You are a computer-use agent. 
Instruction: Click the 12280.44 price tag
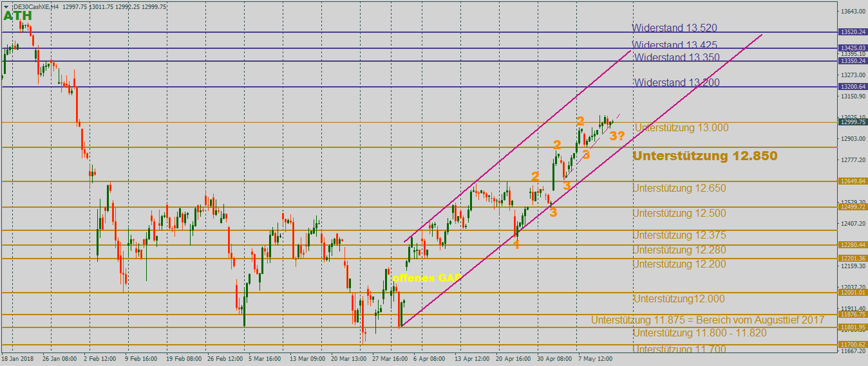tap(853, 245)
